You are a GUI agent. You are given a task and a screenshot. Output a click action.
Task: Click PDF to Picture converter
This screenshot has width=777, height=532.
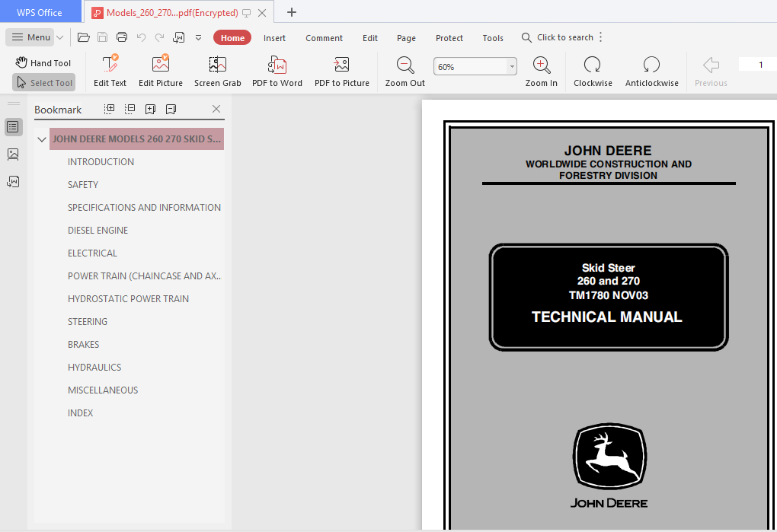pyautogui.click(x=342, y=72)
